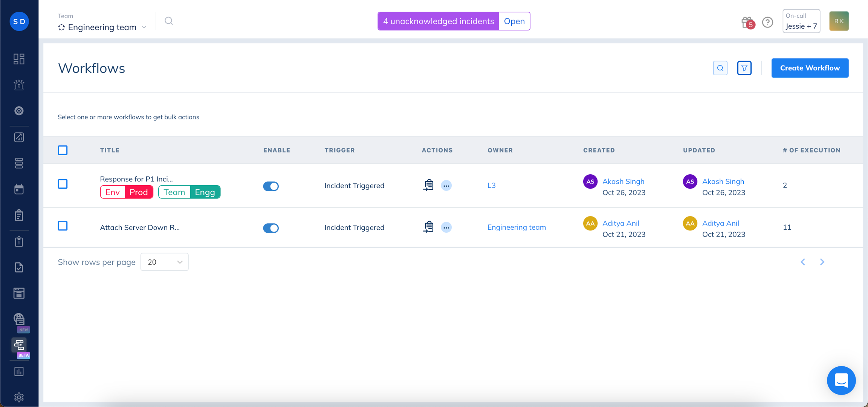868x407 pixels.
Task: Open the dashboard icon in sidebar
Action: click(x=19, y=59)
